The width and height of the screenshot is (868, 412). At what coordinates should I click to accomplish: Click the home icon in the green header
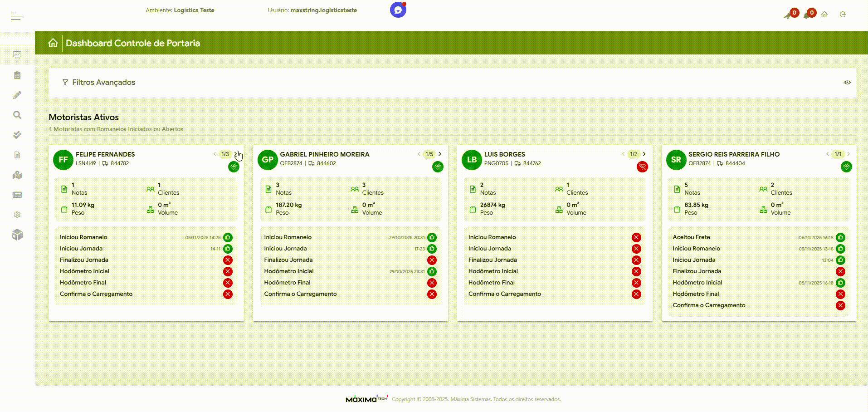(53, 43)
